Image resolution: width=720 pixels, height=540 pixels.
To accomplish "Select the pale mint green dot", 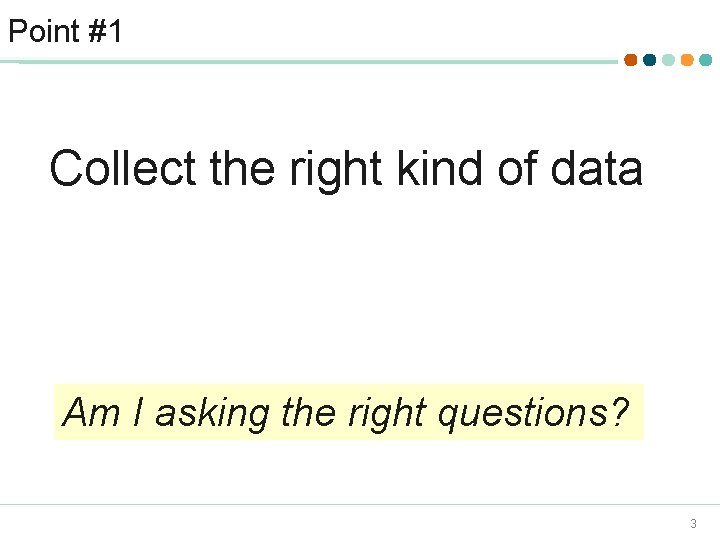I will [669, 60].
